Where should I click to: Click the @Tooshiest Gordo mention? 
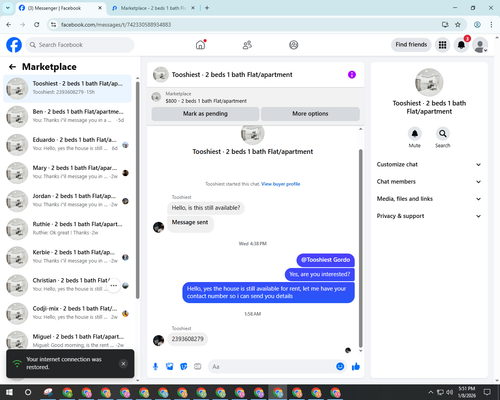(x=325, y=260)
